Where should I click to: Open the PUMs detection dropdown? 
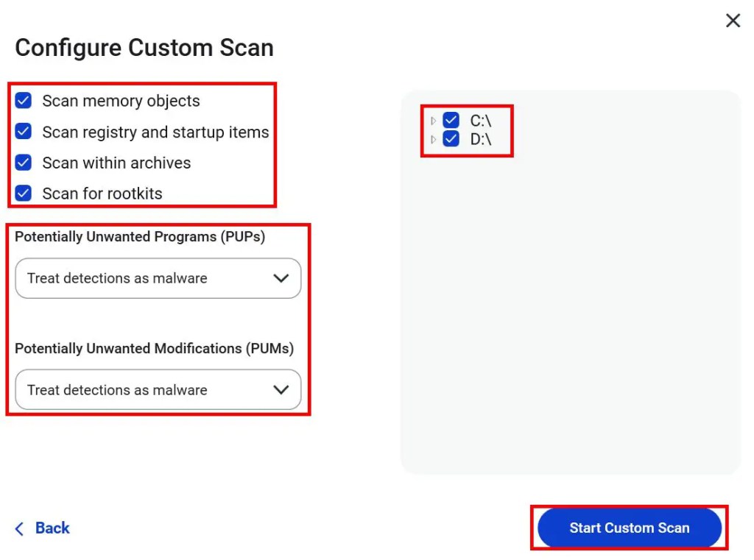pyautogui.click(x=158, y=390)
